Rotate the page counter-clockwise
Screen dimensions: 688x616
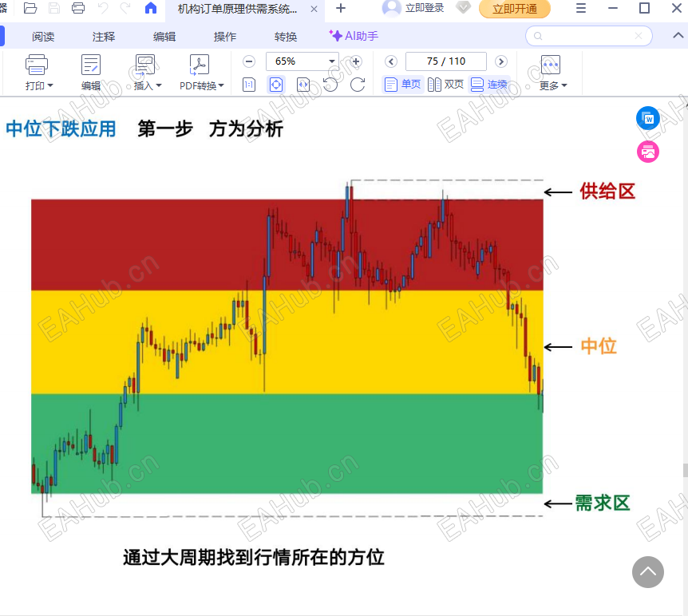[330, 85]
